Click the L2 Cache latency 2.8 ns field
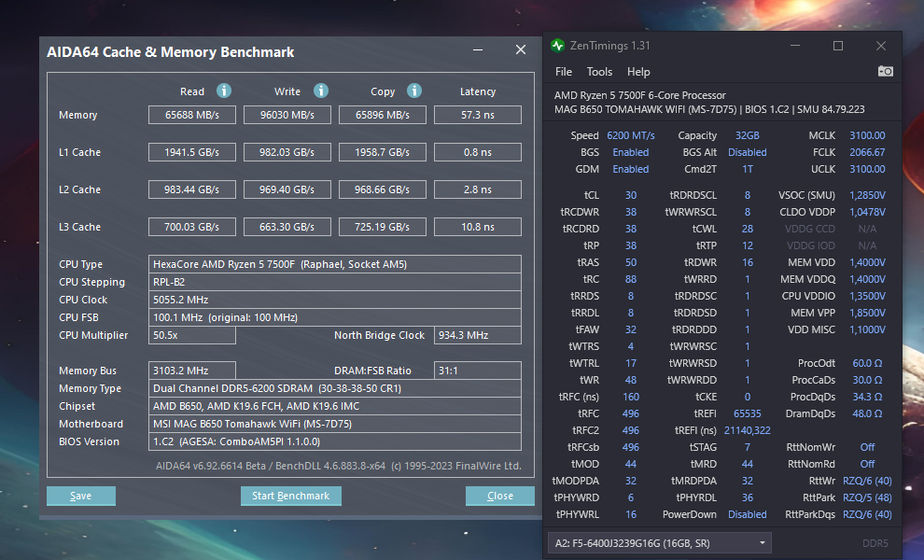This screenshot has height=560, width=924. (477, 189)
